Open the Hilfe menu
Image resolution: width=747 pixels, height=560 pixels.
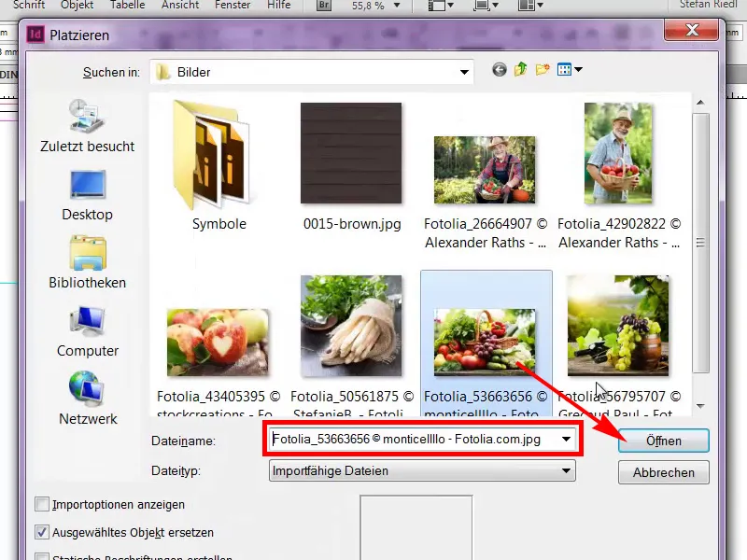(278, 6)
